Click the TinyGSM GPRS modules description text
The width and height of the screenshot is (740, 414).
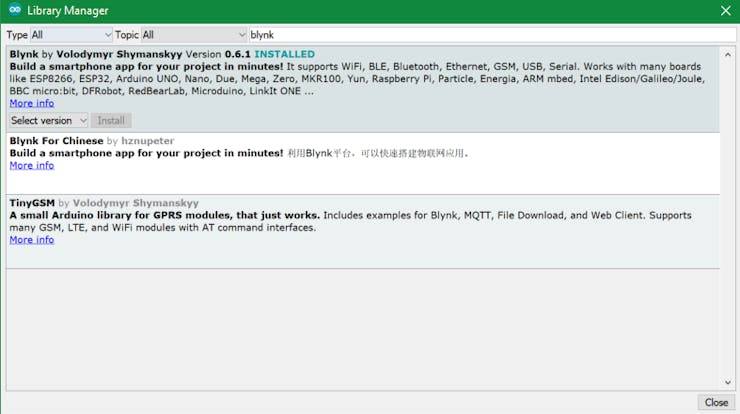350,221
